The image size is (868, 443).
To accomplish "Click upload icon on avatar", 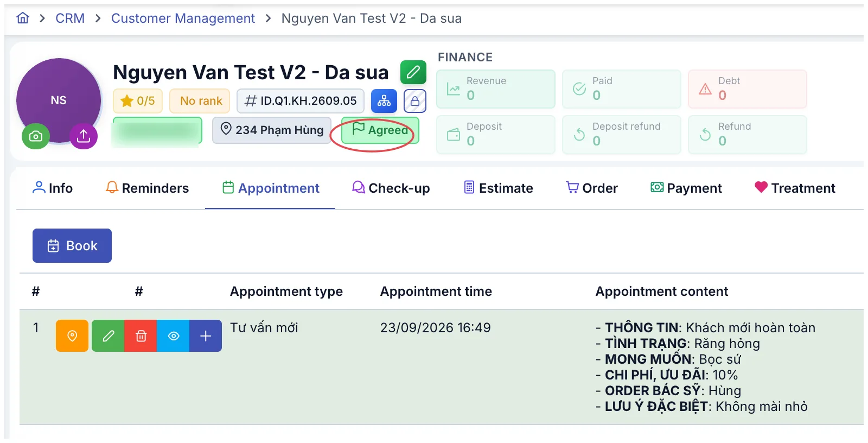I will (x=84, y=136).
